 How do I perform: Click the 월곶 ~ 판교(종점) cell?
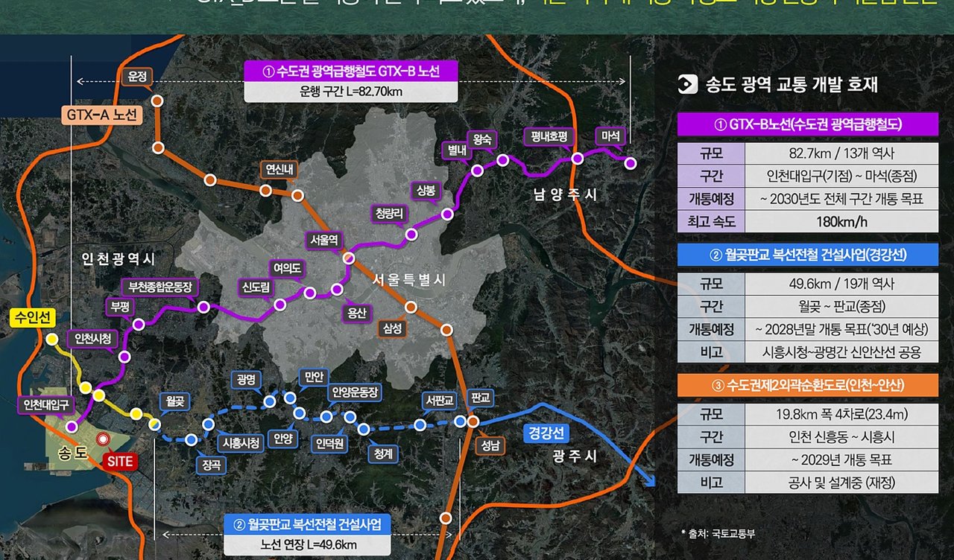[x=841, y=307]
